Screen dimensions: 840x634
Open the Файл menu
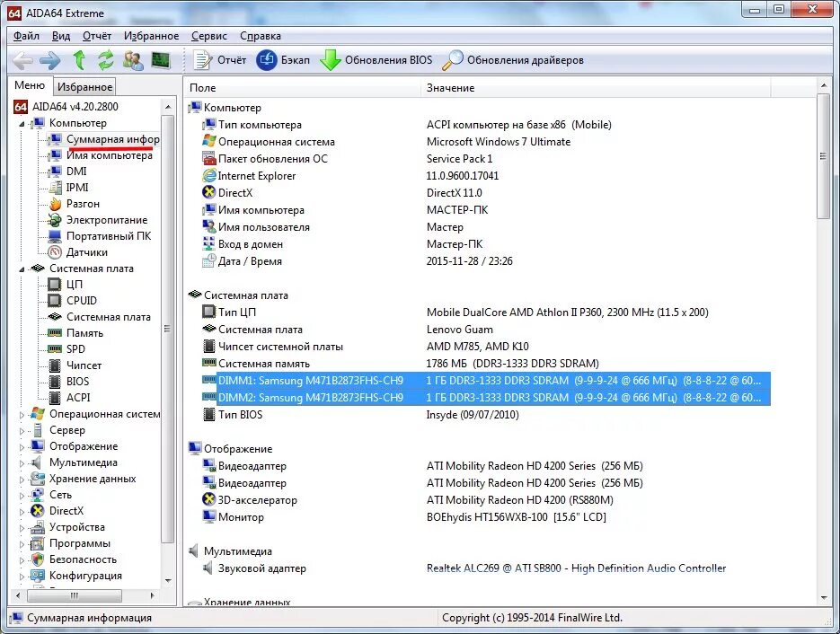coord(26,36)
